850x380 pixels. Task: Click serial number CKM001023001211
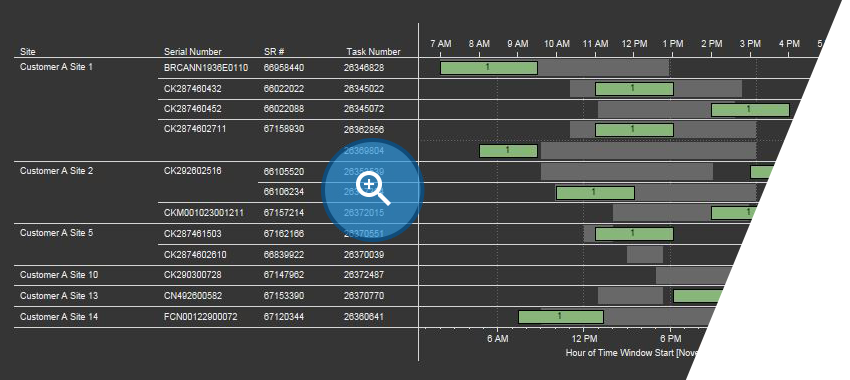click(204, 212)
